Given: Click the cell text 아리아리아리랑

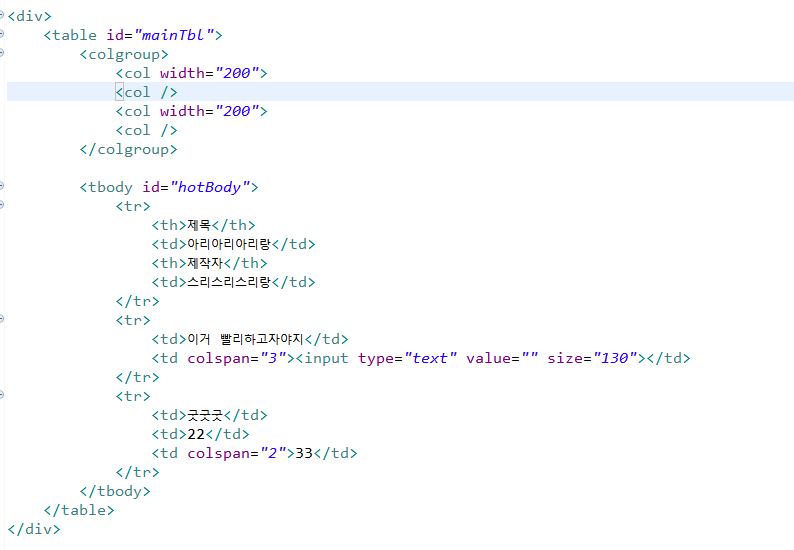Looking at the screenshot, I should pos(229,244).
